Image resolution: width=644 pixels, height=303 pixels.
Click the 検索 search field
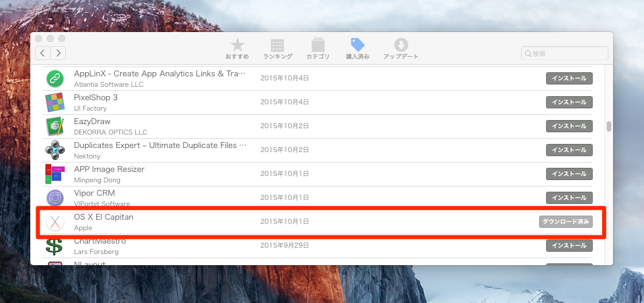[x=565, y=54]
